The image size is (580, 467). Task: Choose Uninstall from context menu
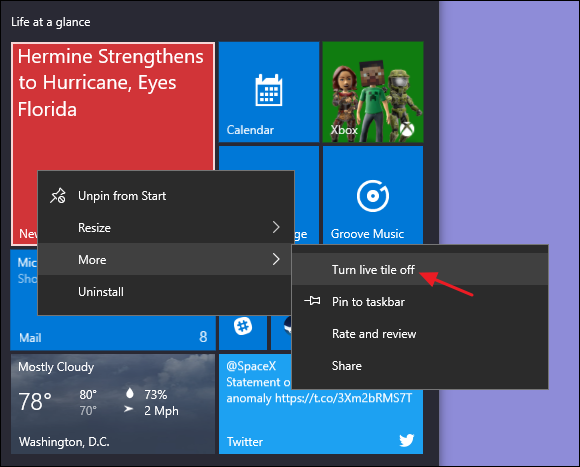[x=166, y=291]
